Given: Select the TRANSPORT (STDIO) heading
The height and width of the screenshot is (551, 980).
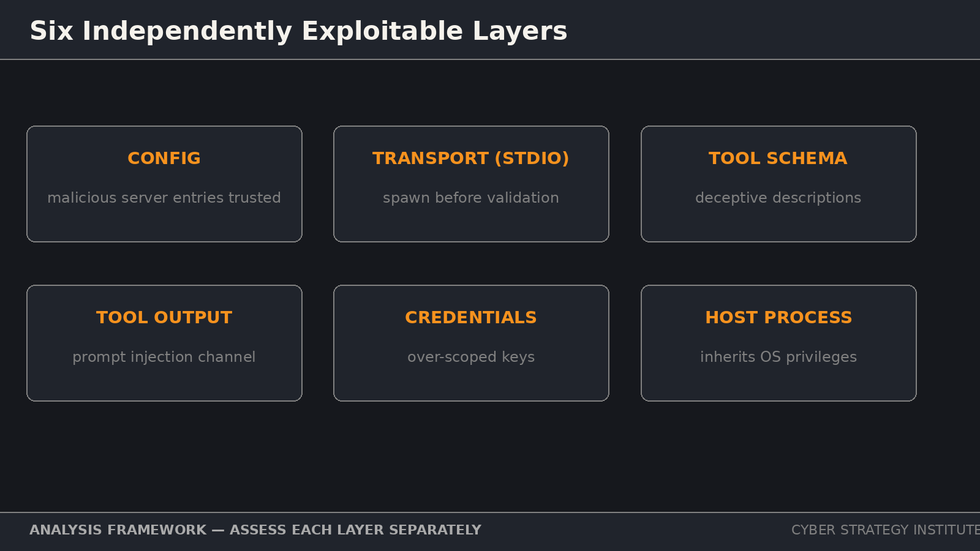Looking at the screenshot, I should tap(471, 159).
